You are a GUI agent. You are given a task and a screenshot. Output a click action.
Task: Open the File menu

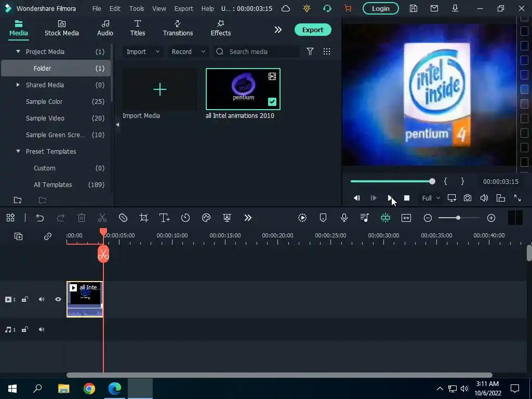point(97,8)
